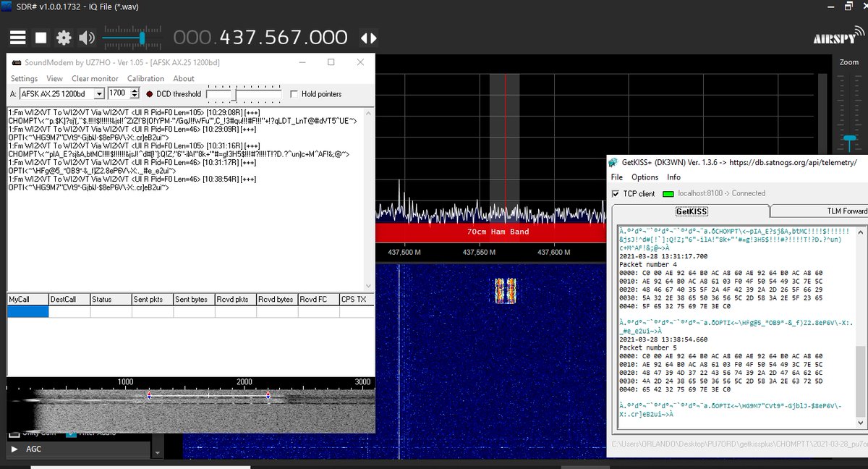This screenshot has width=868, height=469.
Task: Click the Sent pkts column header
Action: coord(152,299)
